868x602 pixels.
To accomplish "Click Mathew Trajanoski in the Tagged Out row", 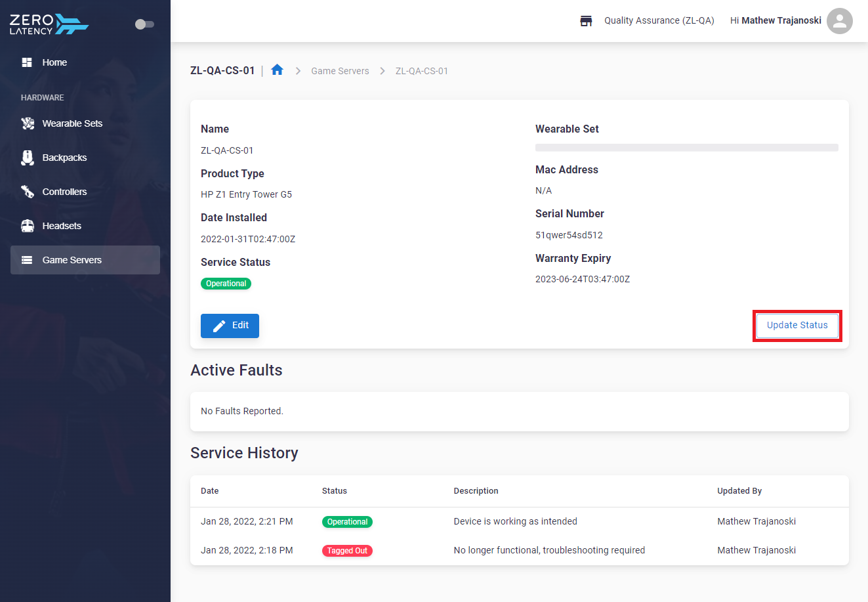I will [x=756, y=550].
